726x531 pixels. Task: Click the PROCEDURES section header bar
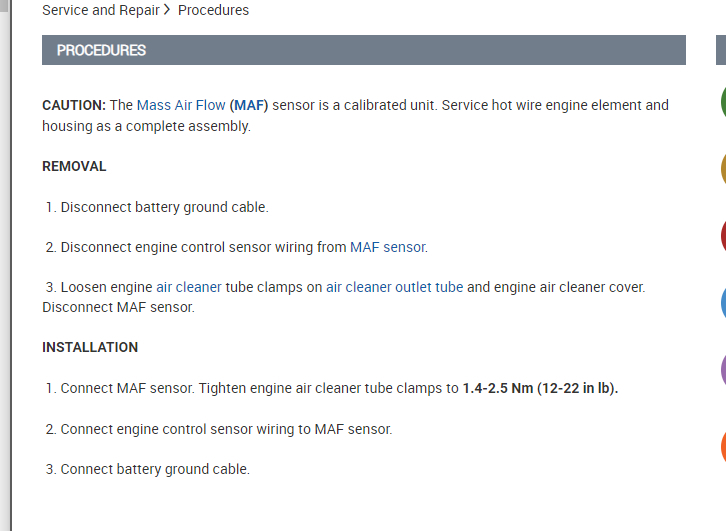click(x=363, y=50)
